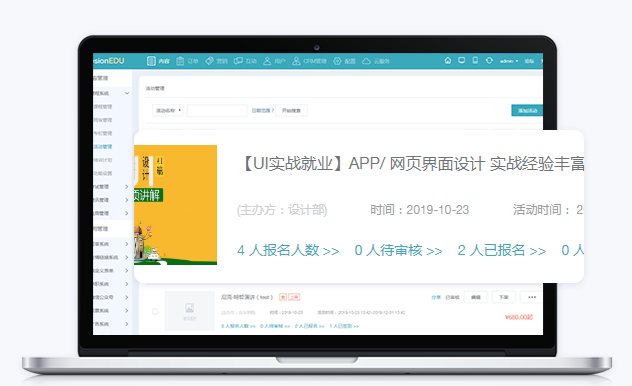The image size is (632, 386).
Task: Open the admin account dropdown
Action: [509, 61]
